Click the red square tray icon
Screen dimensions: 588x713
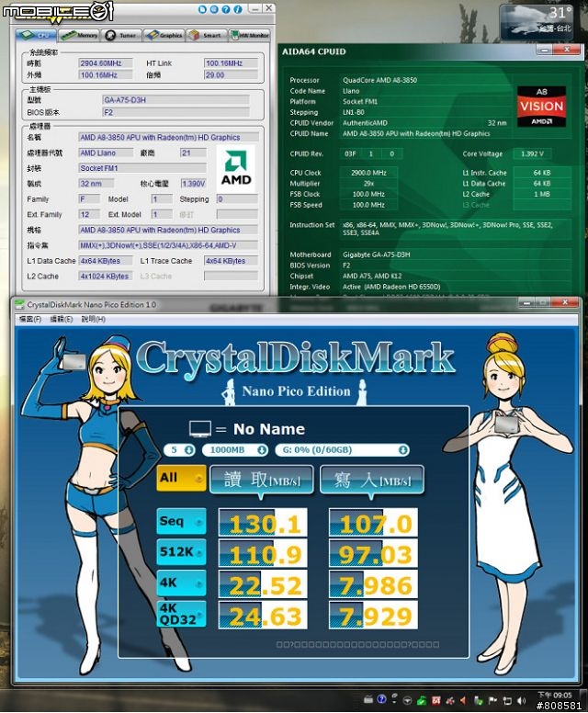[x=436, y=700]
